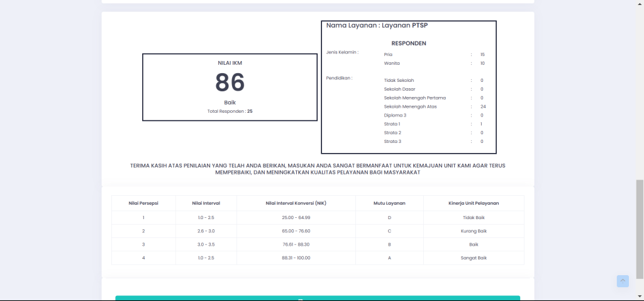Click the Nilai Persepsi column header
644x301 pixels.
point(143,203)
